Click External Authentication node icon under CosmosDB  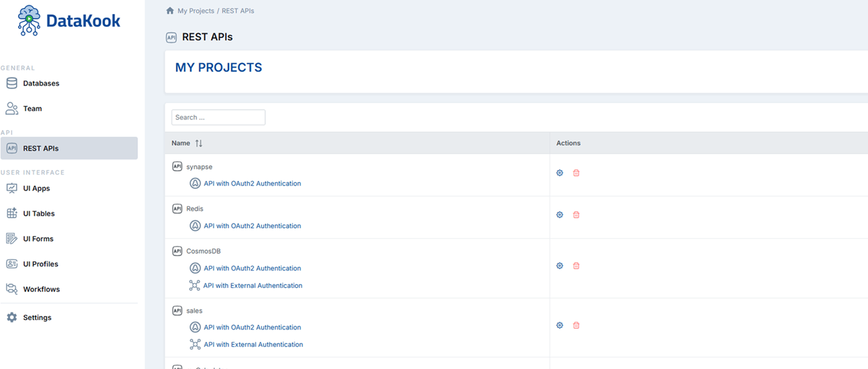pos(195,285)
